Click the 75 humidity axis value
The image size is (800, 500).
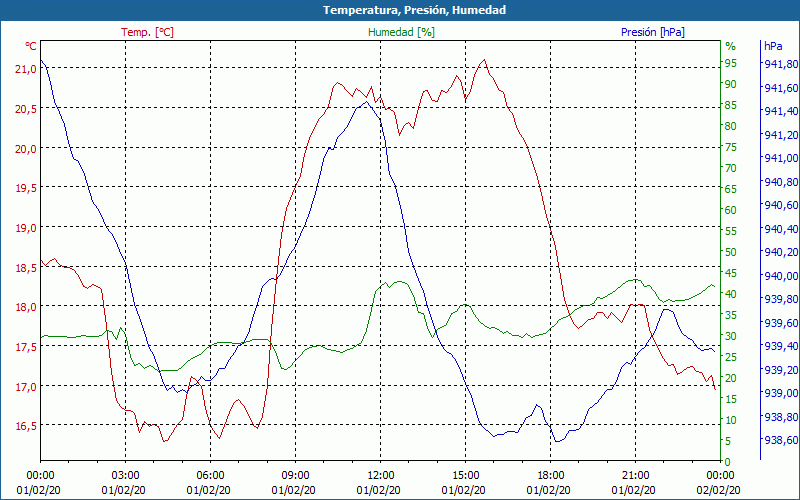[731, 147]
